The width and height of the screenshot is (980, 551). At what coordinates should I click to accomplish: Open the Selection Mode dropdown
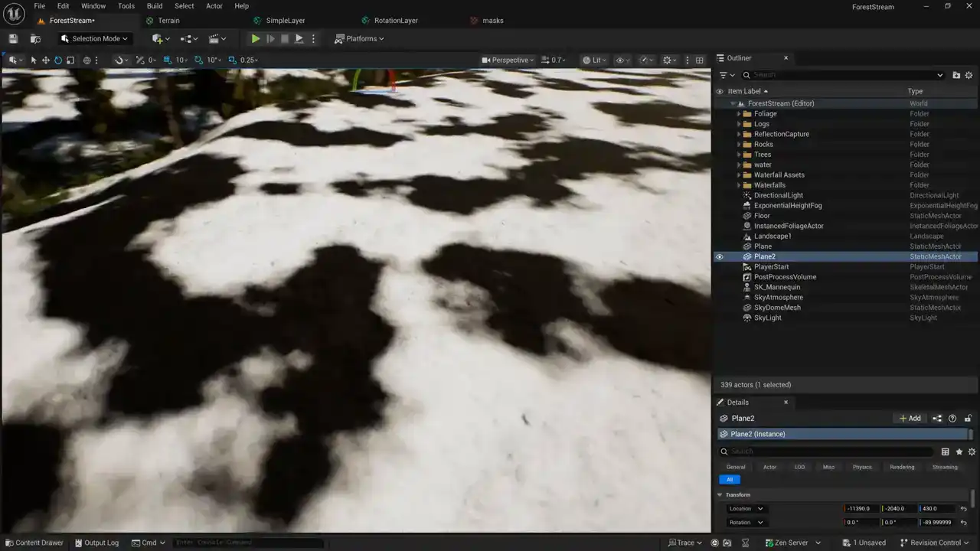click(x=94, y=39)
